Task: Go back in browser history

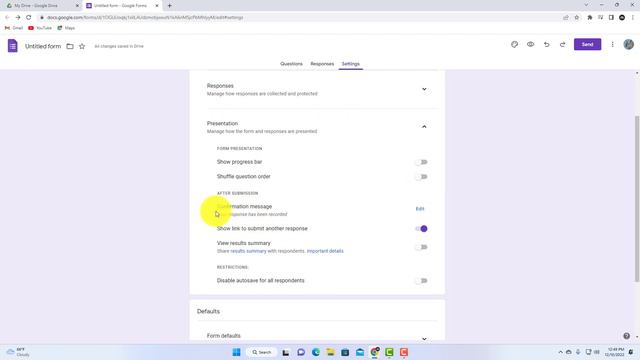Action: pyautogui.click(x=7, y=18)
